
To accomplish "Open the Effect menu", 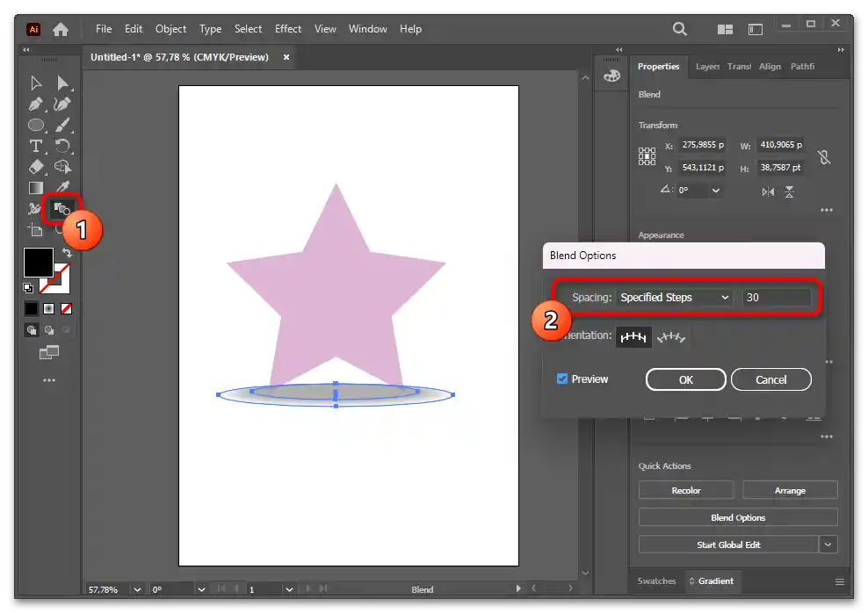I will tap(288, 29).
